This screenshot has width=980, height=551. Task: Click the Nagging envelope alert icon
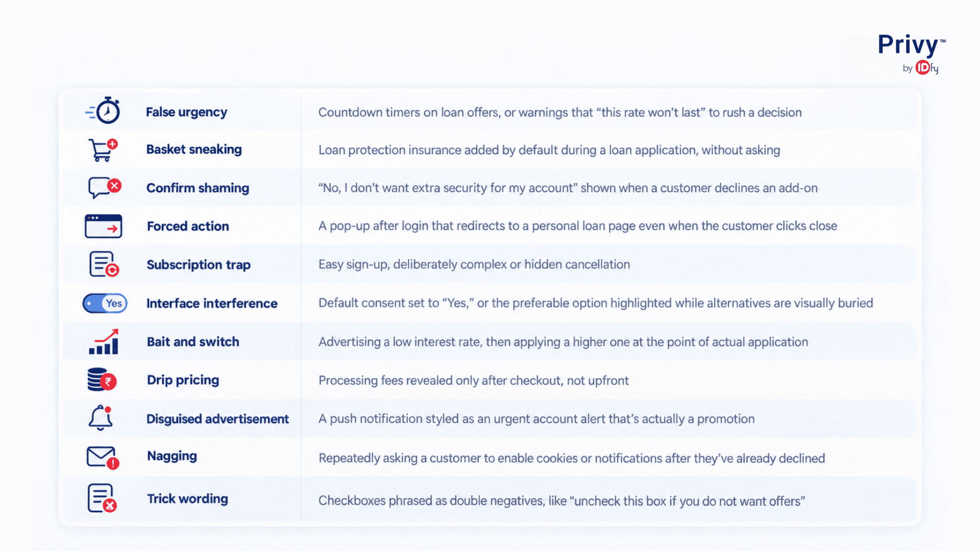tap(103, 457)
